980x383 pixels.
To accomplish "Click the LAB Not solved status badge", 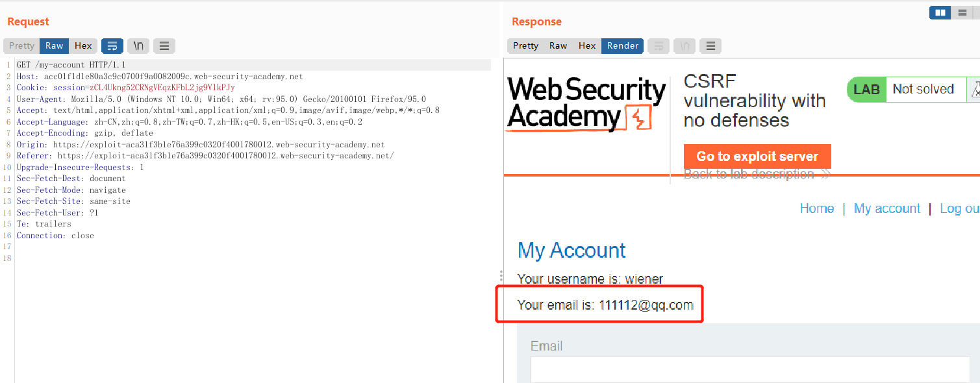I will tap(906, 90).
